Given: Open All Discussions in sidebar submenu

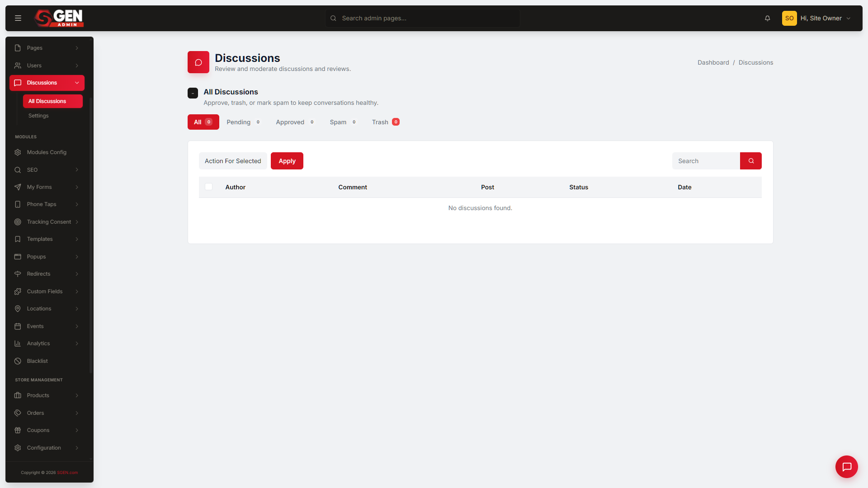Looking at the screenshot, I should click(x=52, y=101).
